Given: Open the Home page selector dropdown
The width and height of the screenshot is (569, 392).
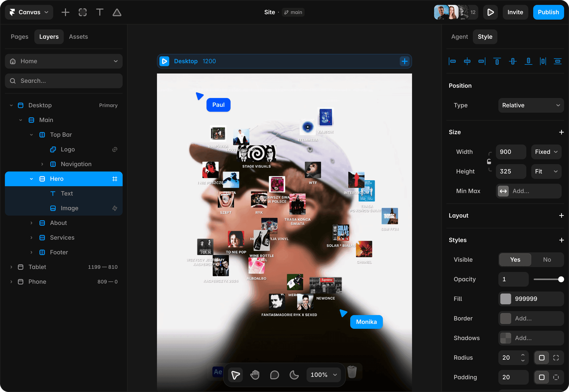Looking at the screenshot, I should point(64,61).
